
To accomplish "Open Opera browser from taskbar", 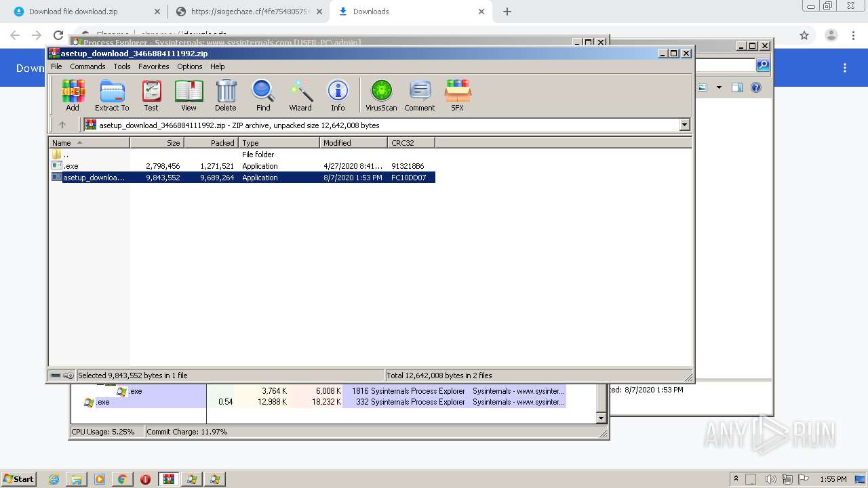I will 145,479.
